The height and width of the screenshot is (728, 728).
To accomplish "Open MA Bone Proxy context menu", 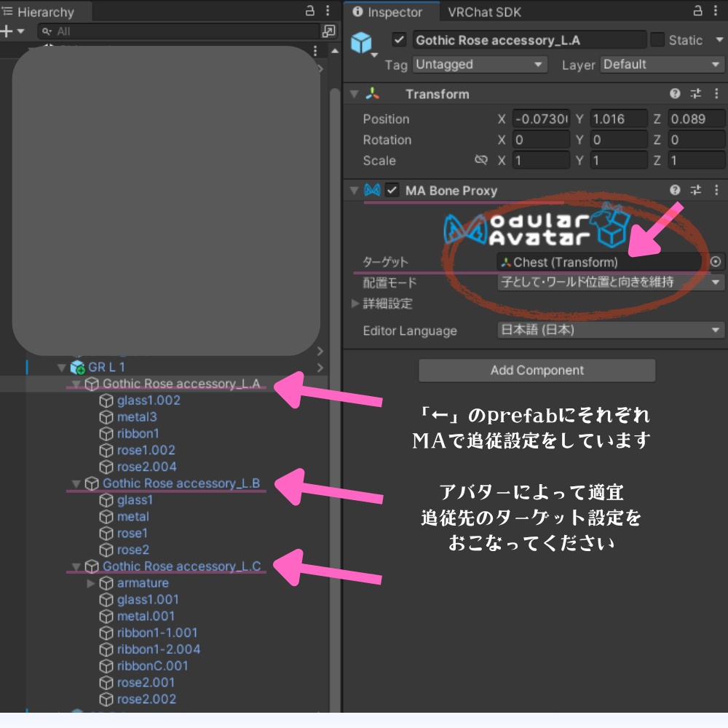I will click(x=716, y=190).
